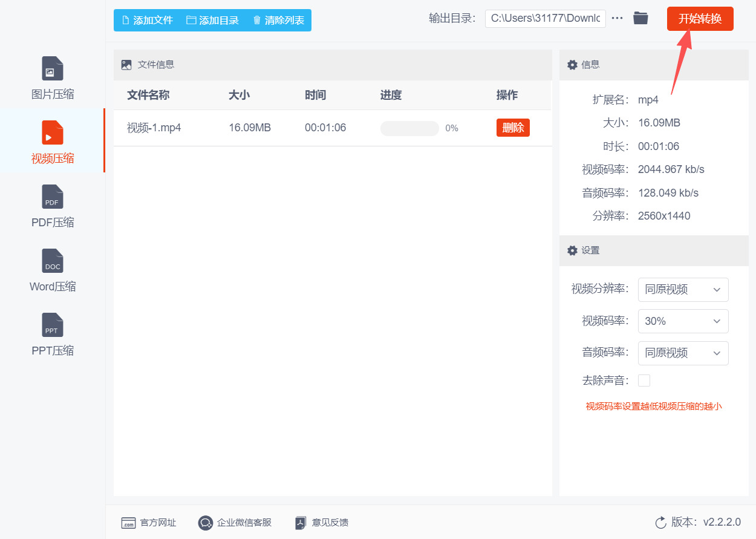The image size is (756, 539).
Task: Open the PDF压缩 sidebar icon
Action: pyautogui.click(x=53, y=197)
